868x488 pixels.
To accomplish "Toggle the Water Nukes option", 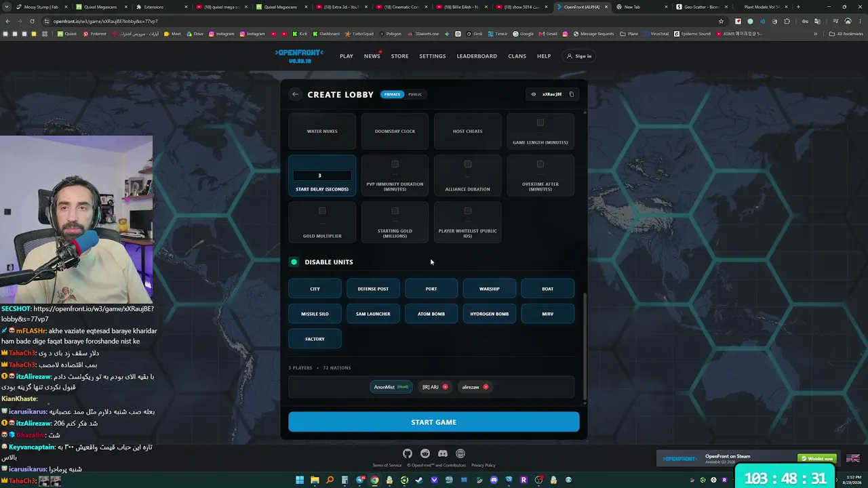I will pyautogui.click(x=322, y=131).
